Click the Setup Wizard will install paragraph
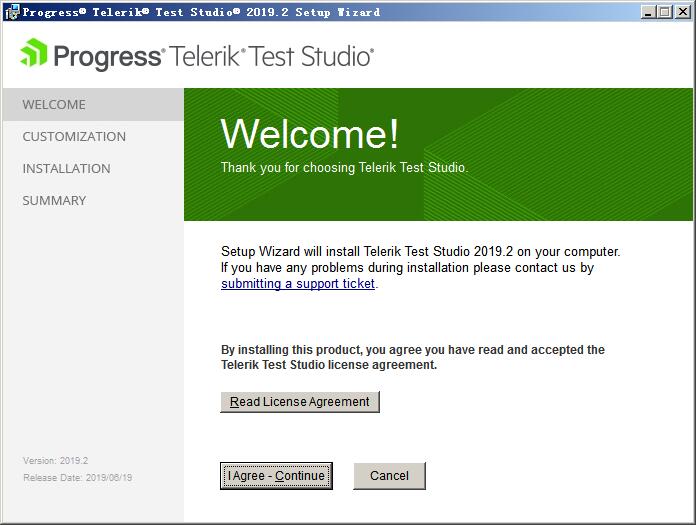The width and height of the screenshot is (696, 525). click(420, 268)
